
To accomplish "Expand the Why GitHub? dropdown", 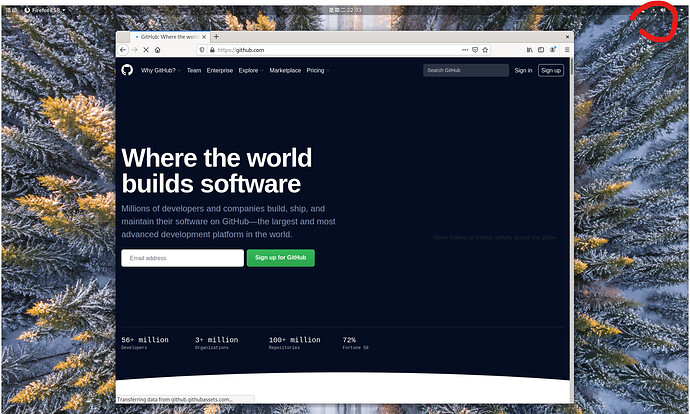I will tap(161, 70).
